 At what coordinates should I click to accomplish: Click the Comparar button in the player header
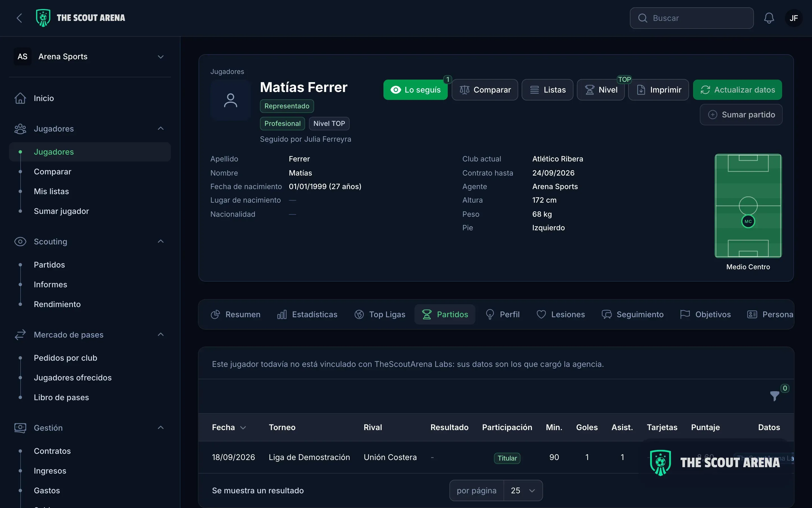tap(485, 90)
